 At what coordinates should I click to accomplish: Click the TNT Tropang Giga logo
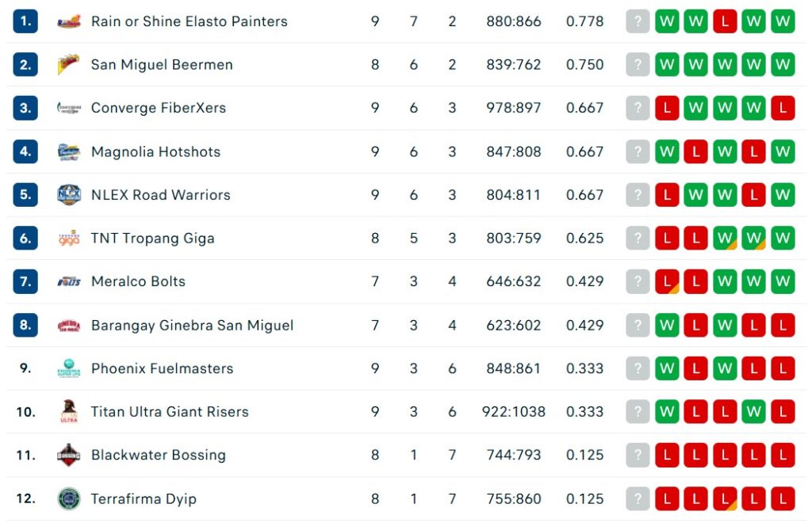tap(69, 239)
